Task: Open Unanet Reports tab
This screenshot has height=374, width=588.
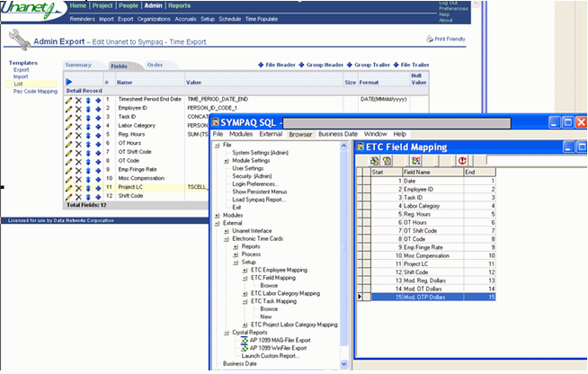Action: pyautogui.click(x=179, y=5)
